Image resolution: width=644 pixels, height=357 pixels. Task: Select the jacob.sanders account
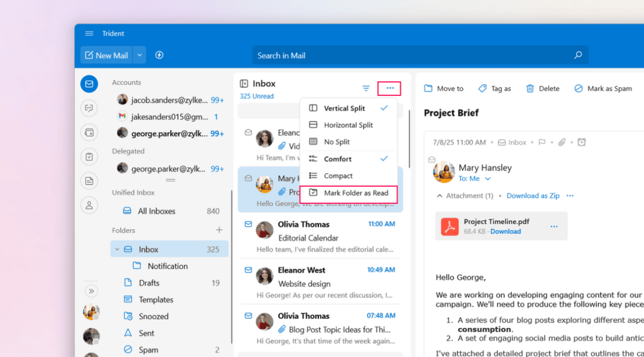(x=170, y=99)
